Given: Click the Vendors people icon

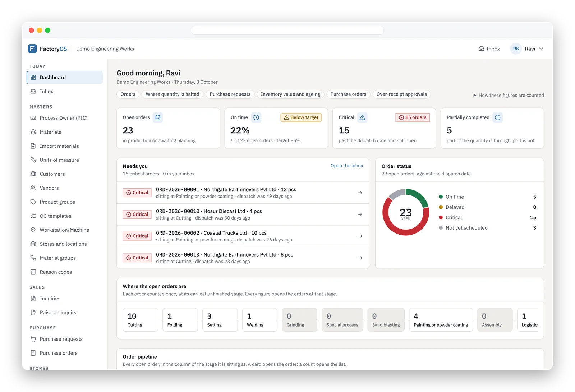Looking at the screenshot, I should pos(33,188).
